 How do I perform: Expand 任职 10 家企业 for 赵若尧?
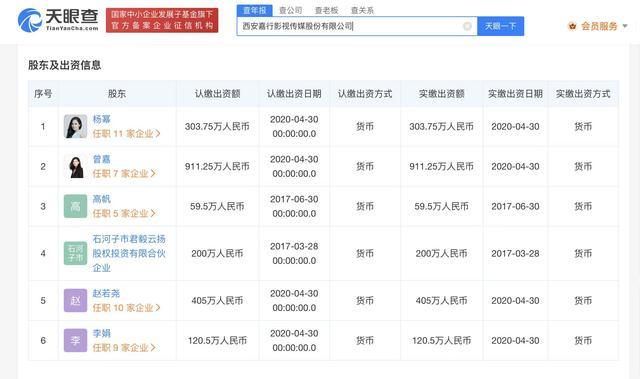[127, 308]
